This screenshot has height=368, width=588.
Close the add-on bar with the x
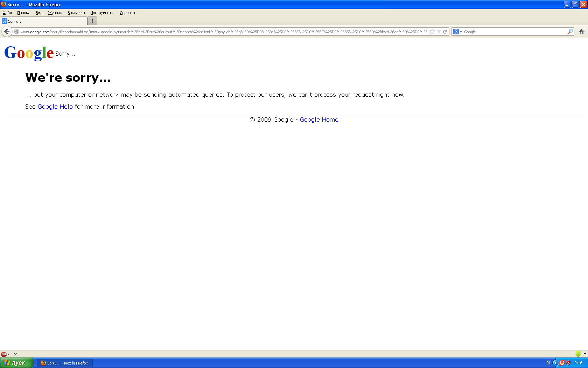(15, 354)
